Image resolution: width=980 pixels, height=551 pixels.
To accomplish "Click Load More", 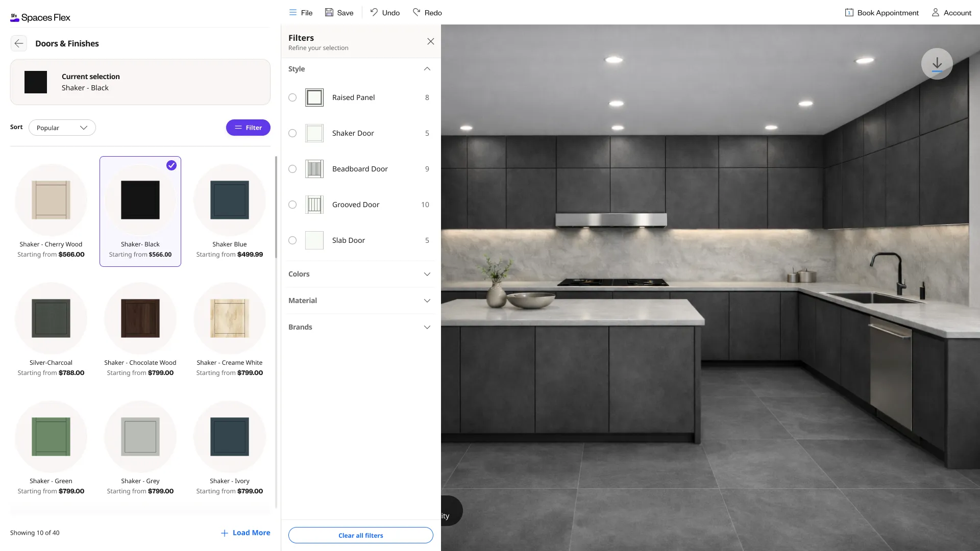I will click(246, 533).
